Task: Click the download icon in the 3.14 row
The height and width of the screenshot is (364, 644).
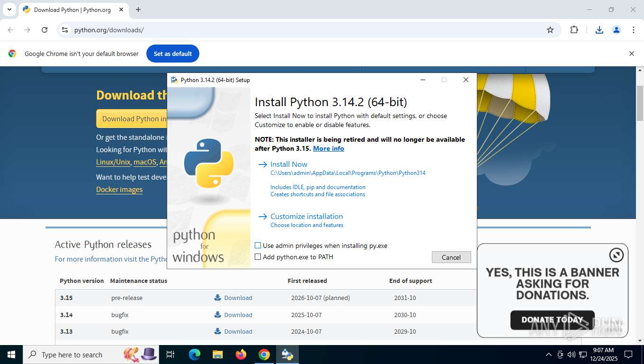Action: [217, 315]
